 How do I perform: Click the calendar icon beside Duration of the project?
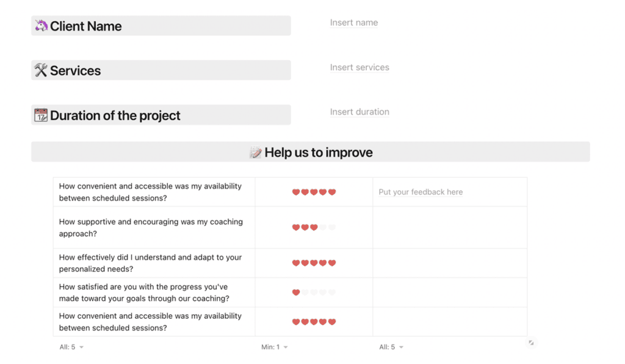40,115
